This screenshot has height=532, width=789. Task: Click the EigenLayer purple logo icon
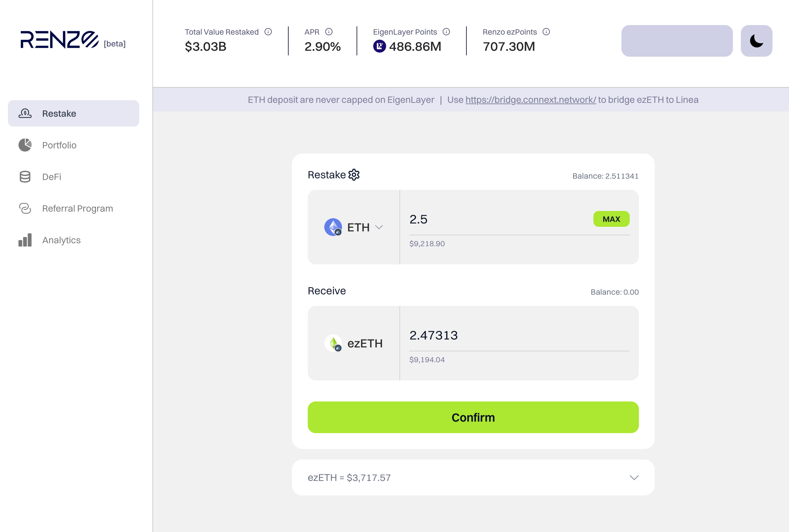379,46
